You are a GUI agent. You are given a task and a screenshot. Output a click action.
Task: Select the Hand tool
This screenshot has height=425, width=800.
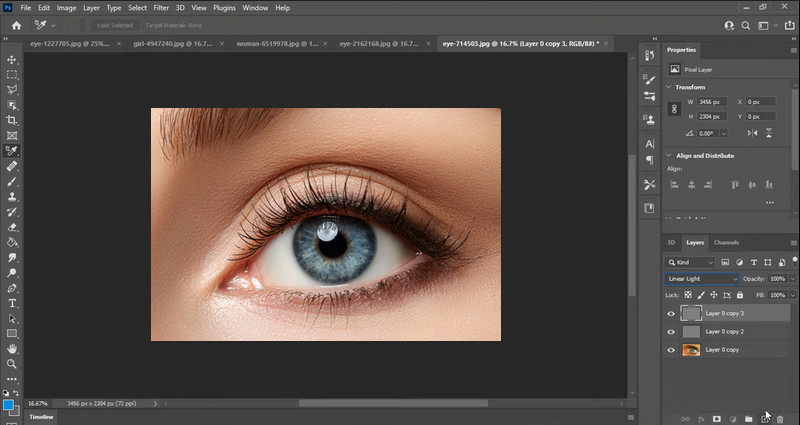click(x=12, y=349)
